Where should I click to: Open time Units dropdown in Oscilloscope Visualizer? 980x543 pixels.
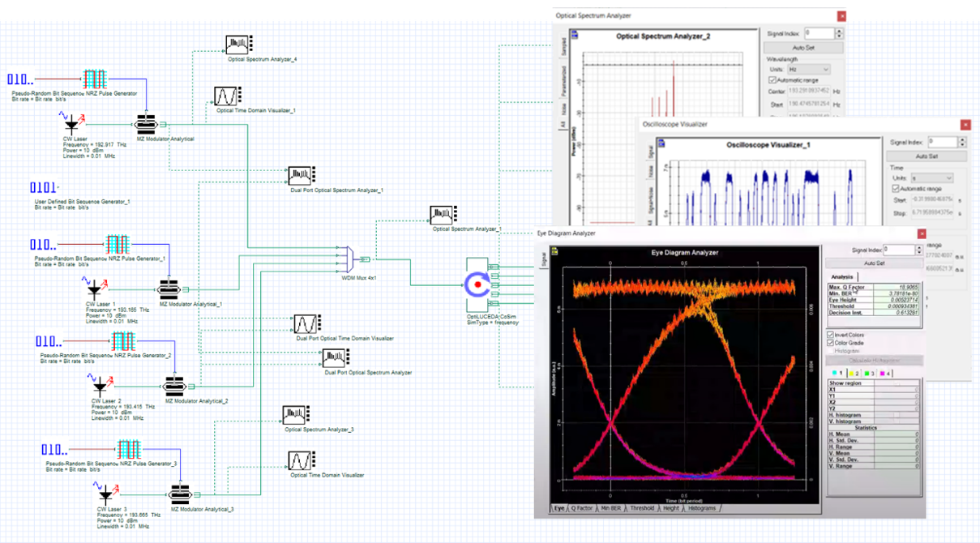pyautogui.click(x=932, y=177)
